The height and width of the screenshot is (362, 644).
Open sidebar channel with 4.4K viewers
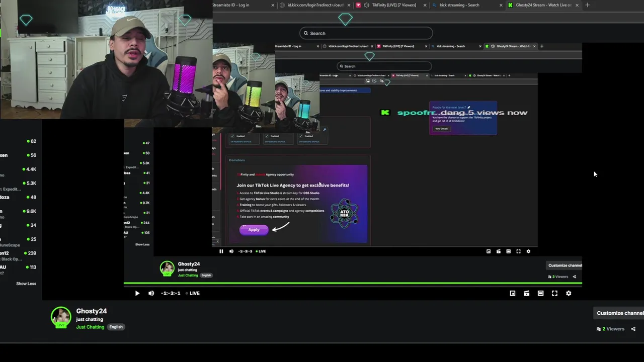click(x=18, y=171)
